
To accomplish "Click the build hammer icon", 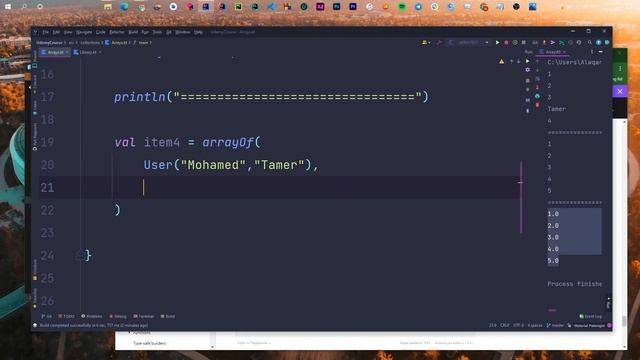I will 439,42.
